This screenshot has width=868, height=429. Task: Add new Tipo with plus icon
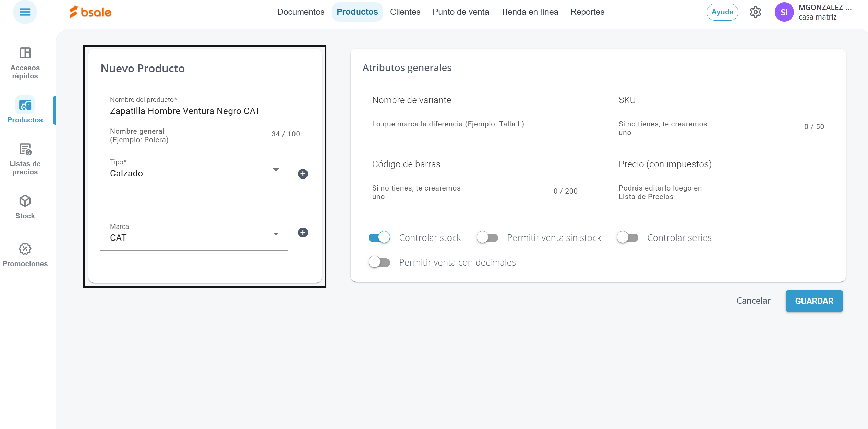(x=303, y=174)
